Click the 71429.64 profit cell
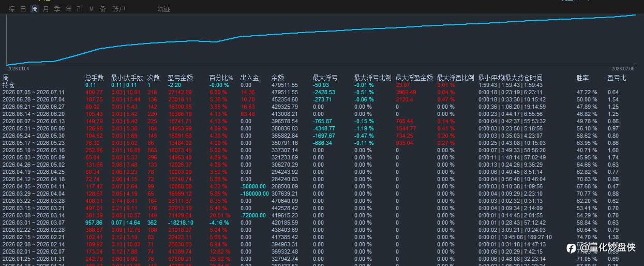Screen dimensions: 644x266 tap(179, 215)
